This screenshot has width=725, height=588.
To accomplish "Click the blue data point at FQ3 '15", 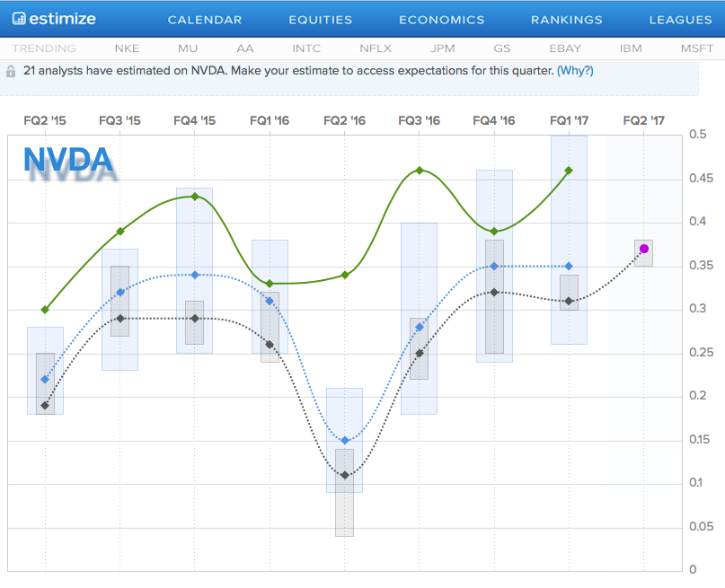I will (x=119, y=293).
